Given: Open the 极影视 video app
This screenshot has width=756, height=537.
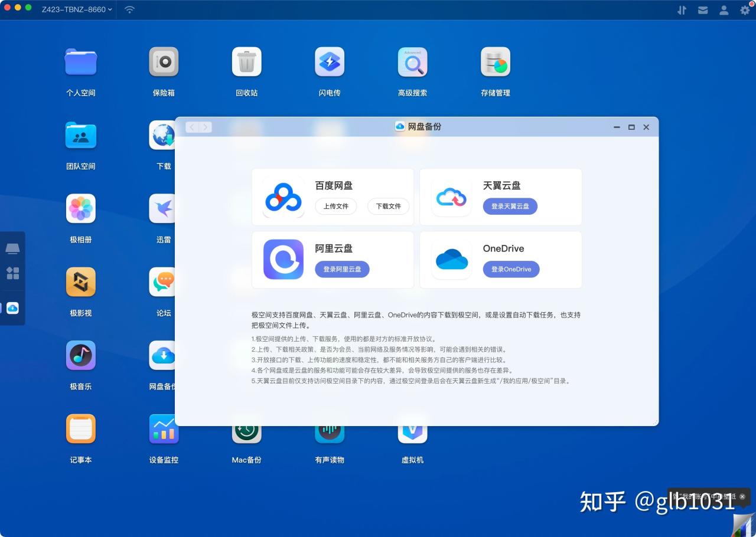Looking at the screenshot, I should tap(80, 281).
